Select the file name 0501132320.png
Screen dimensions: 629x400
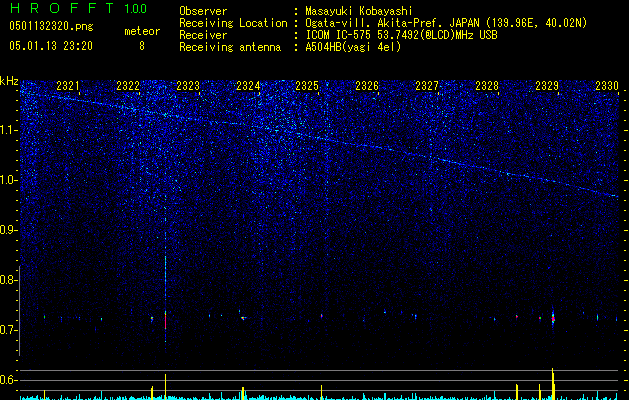[51, 26]
